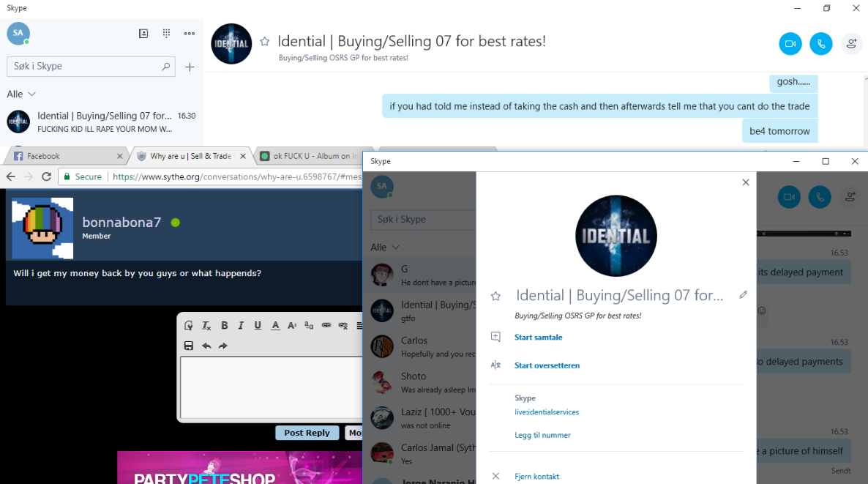Screen dimensions: 868x484
Task: Switch to 'Why are u | Sell & Trade' tab
Action: (191, 156)
